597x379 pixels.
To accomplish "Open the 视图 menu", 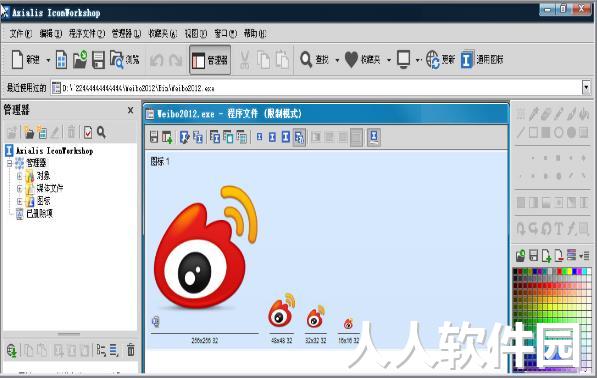I will [x=196, y=34].
